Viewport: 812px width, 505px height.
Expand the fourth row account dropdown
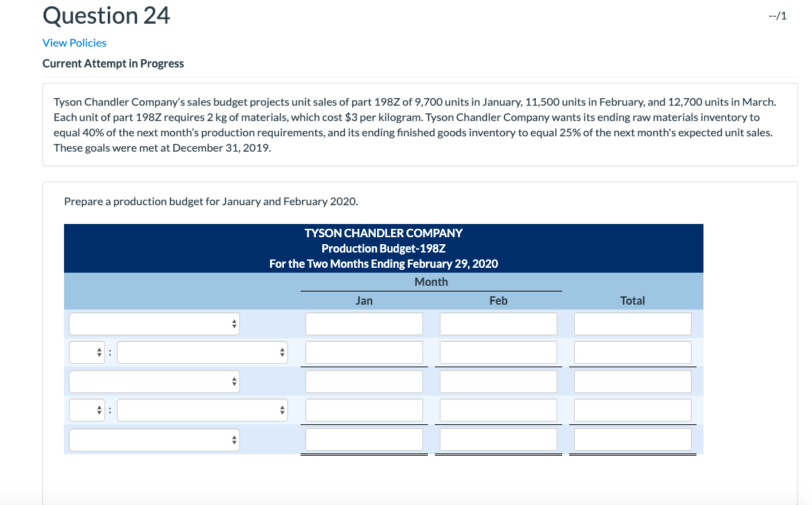[x=202, y=410]
